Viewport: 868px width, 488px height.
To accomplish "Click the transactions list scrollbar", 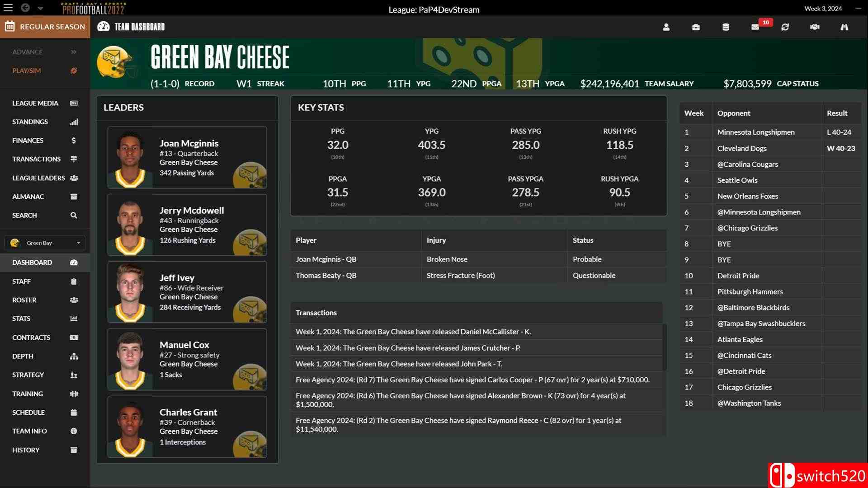I will click(x=664, y=347).
